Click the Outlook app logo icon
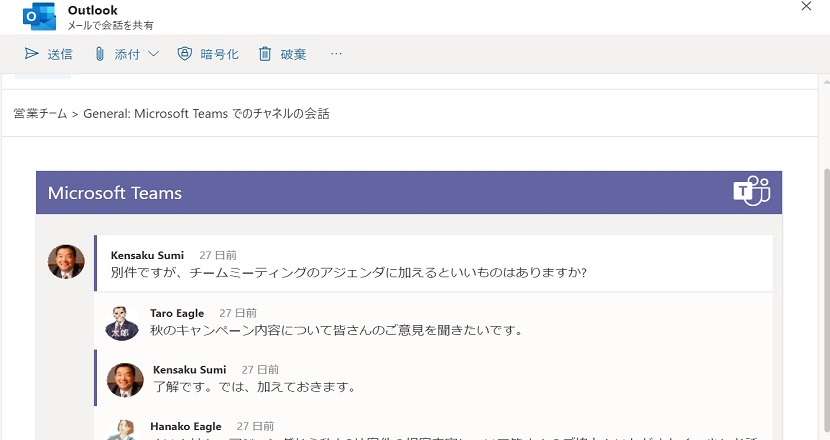The image size is (830, 440). (40, 16)
